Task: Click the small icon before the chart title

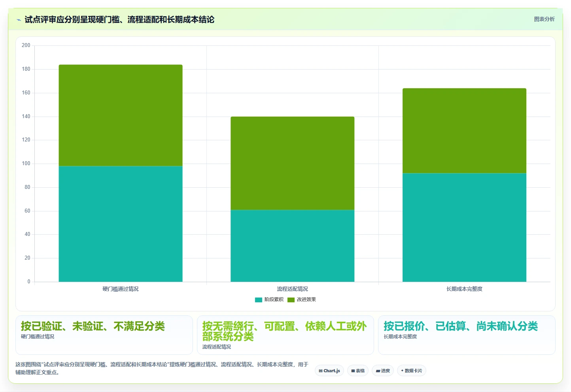Action: coord(19,20)
